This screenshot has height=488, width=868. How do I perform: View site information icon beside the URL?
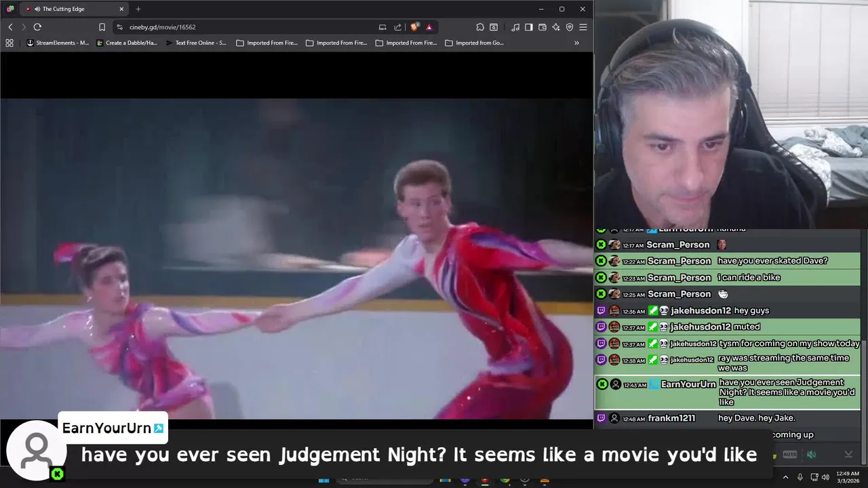click(119, 27)
